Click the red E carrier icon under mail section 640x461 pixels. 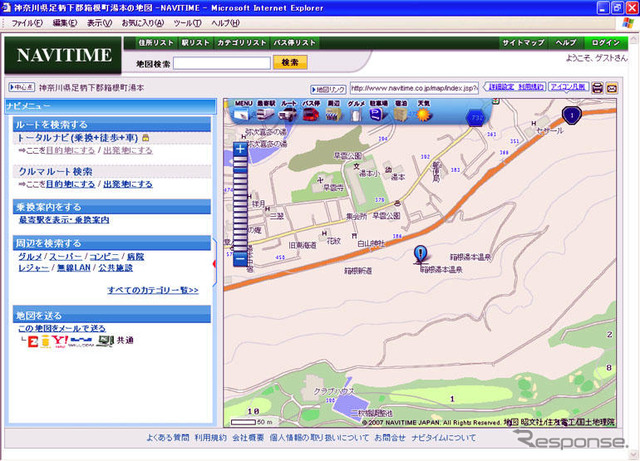[x=33, y=341]
